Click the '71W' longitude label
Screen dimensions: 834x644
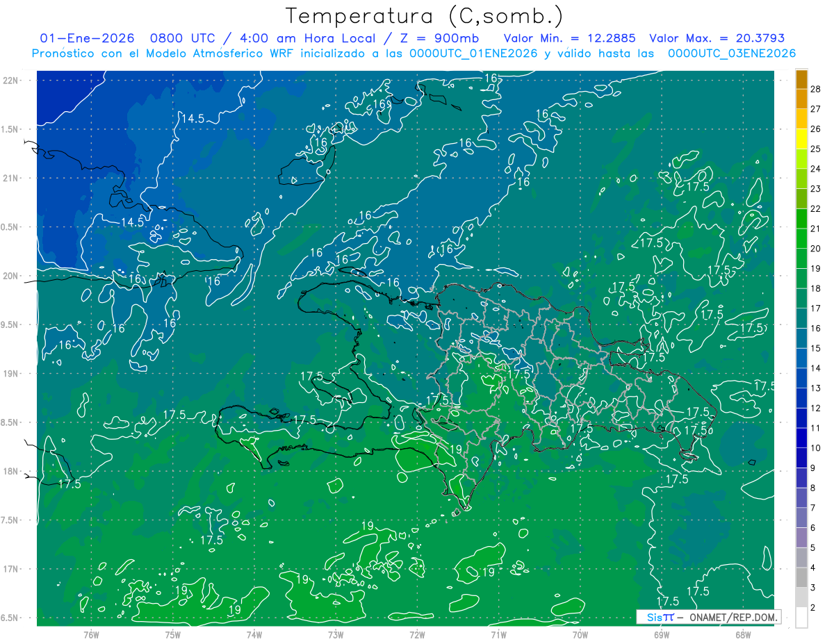498,634
